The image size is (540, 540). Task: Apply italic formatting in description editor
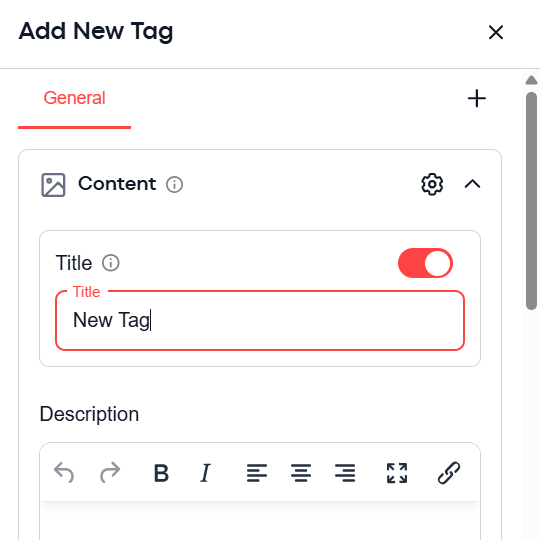pos(205,473)
